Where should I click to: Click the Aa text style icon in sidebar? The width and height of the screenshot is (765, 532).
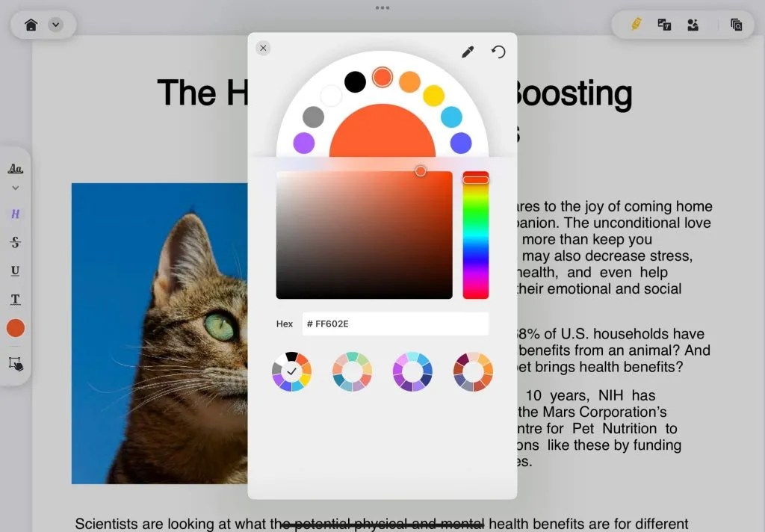click(x=15, y=167)
